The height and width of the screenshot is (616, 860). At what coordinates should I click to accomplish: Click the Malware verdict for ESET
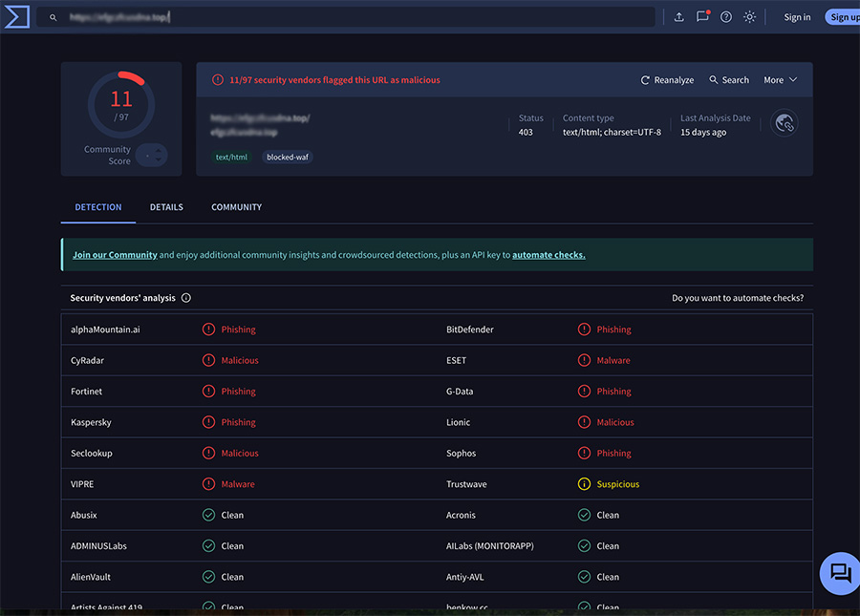[613, 361]
